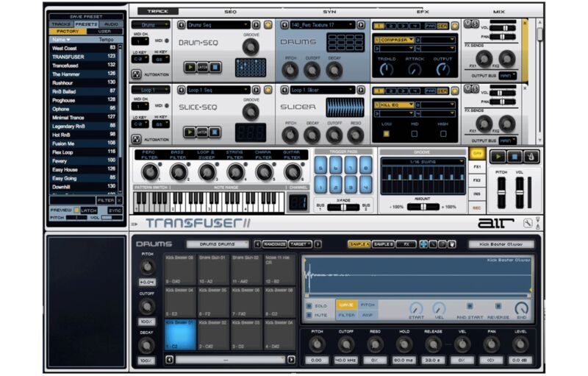Viewport: 588px width, 376px height.
Task: Switch to the Presets tab
Action: [x=86, y=24]
